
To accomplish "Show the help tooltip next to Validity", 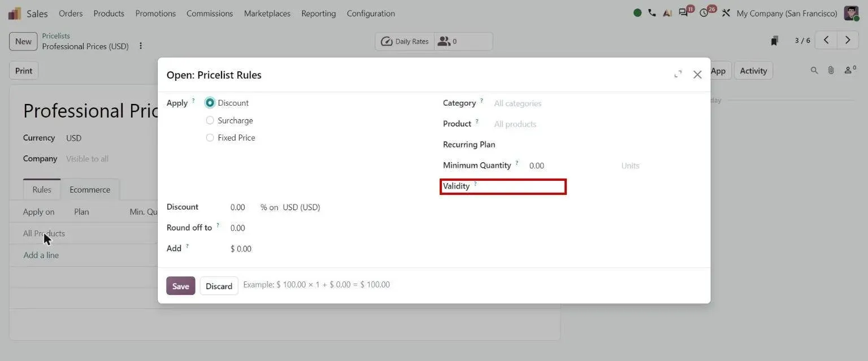I will [475, 184].
